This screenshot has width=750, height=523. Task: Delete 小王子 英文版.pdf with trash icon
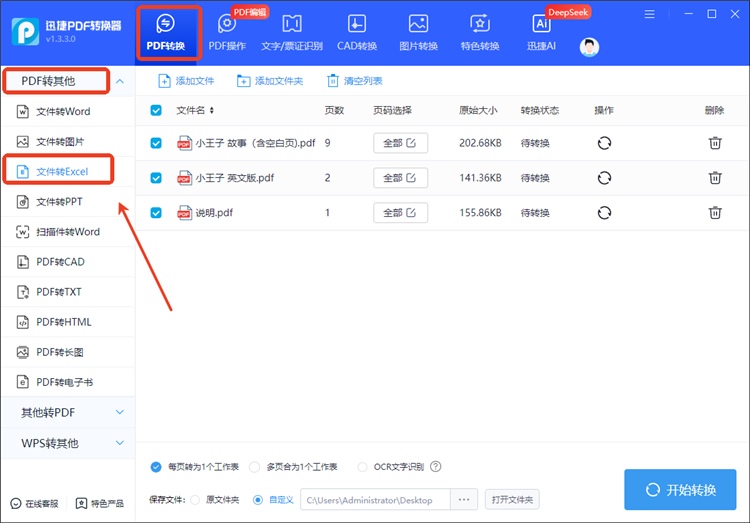coord(715,178)
